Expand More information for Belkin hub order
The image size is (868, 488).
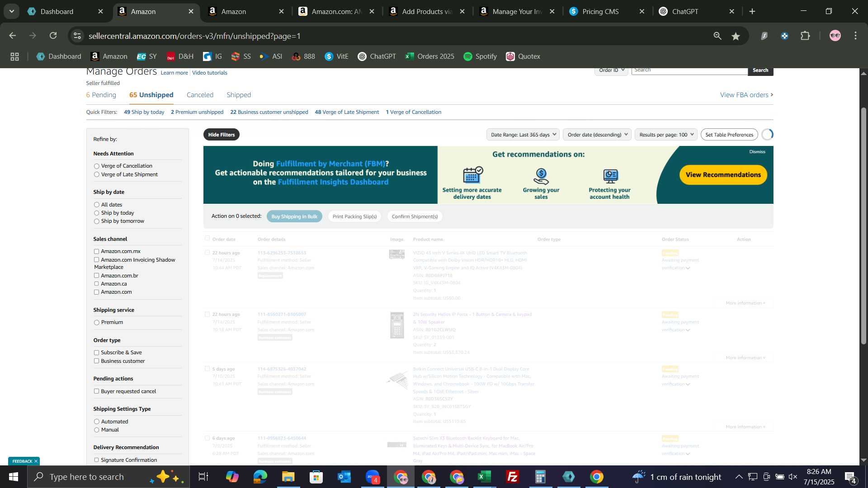tap(745, 427)
